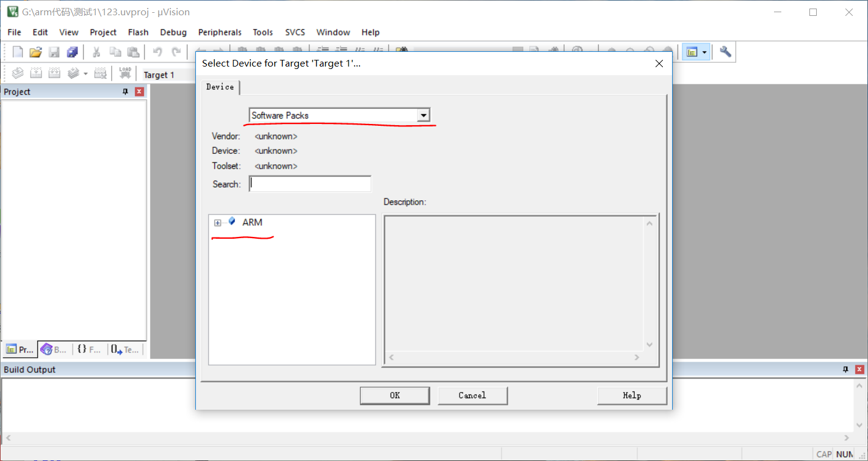Close the Project panel with red X
The width and height of the screenshot is (868, 461).
tap(139, 92)
